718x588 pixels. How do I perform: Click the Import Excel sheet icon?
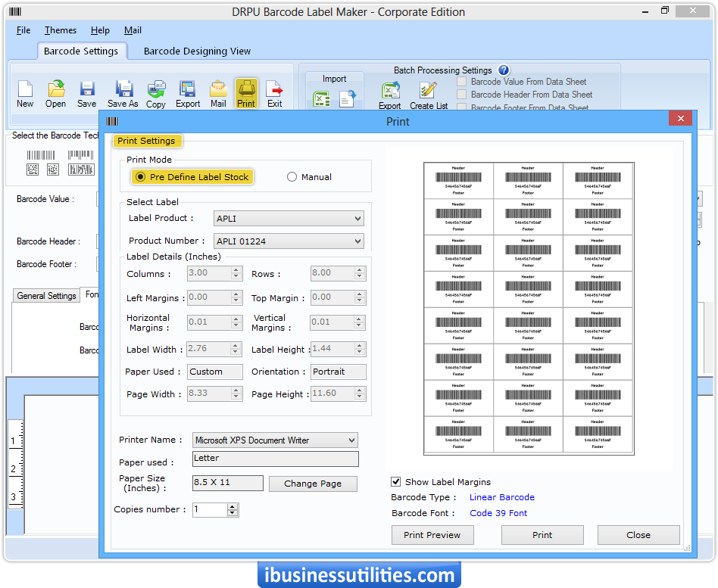point(321,99)
